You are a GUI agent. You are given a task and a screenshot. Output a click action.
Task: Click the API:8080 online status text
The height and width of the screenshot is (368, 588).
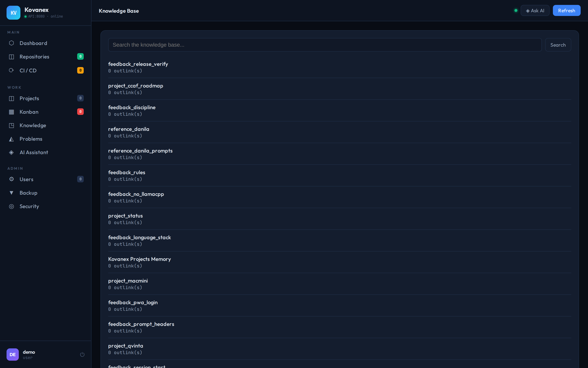point(46,16)
